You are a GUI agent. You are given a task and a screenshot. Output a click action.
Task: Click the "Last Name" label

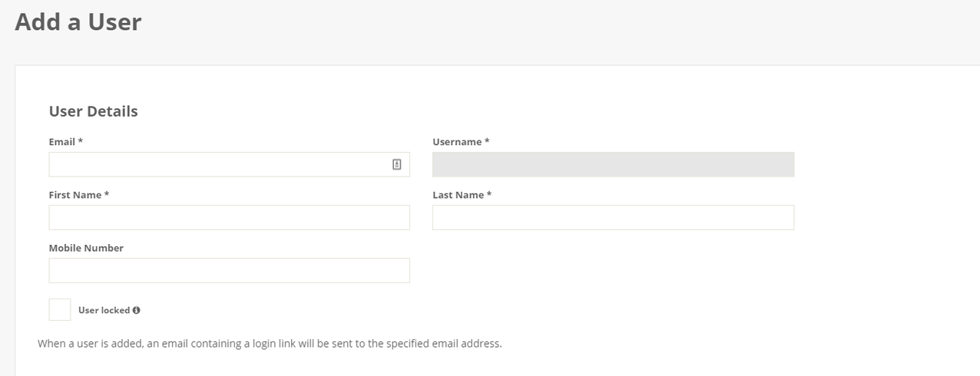[x=458, y=195]
